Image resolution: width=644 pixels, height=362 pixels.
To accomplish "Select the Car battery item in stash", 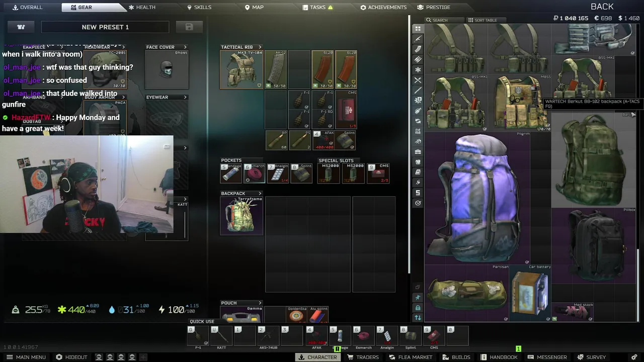I will 530,294.
